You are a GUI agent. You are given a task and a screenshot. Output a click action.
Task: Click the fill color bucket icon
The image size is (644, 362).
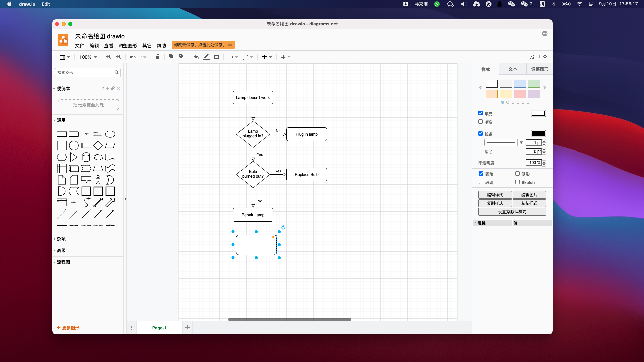(x=196, y=57)
